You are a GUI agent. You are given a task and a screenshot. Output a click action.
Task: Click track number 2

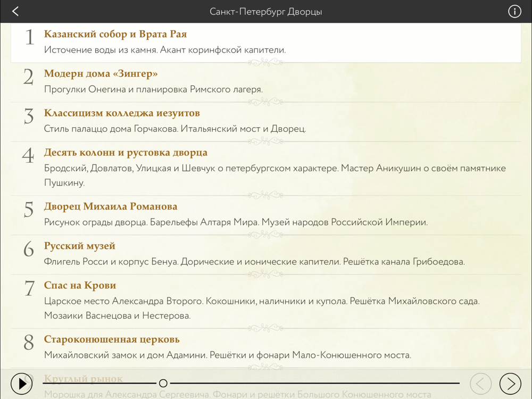click(x=29, y=77)
